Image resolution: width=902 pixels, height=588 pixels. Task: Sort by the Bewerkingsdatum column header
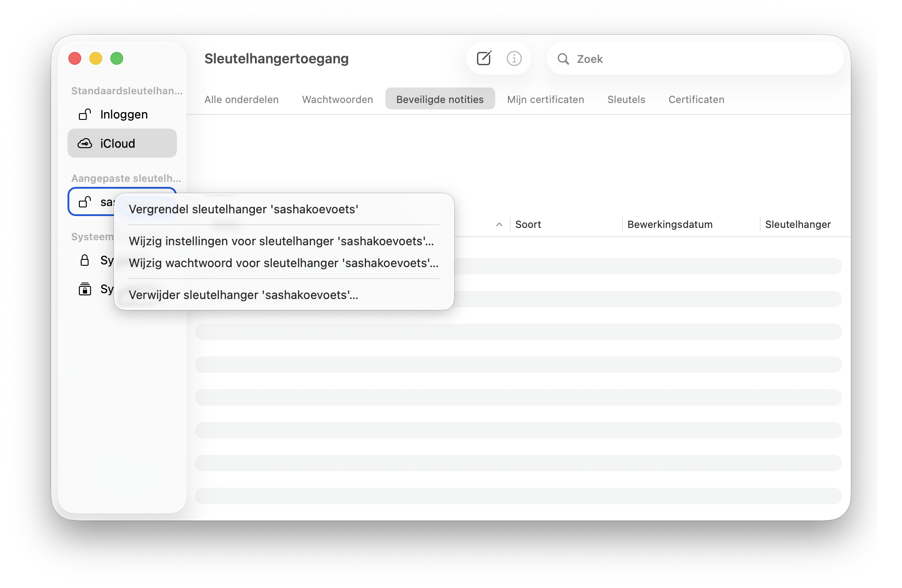(x=669, y=224)
